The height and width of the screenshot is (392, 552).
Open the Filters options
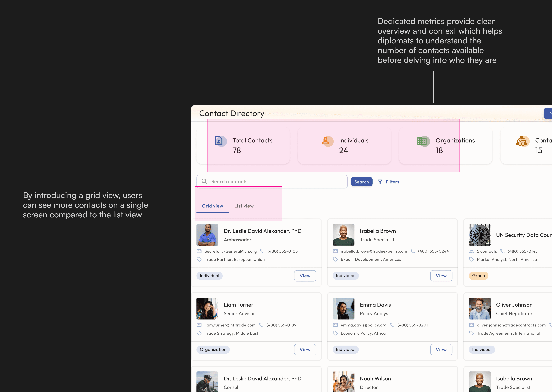tap(392, 182)
